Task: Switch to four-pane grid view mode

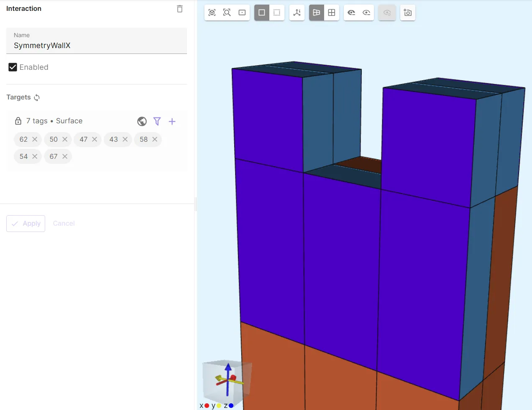Action: (332, 13)
